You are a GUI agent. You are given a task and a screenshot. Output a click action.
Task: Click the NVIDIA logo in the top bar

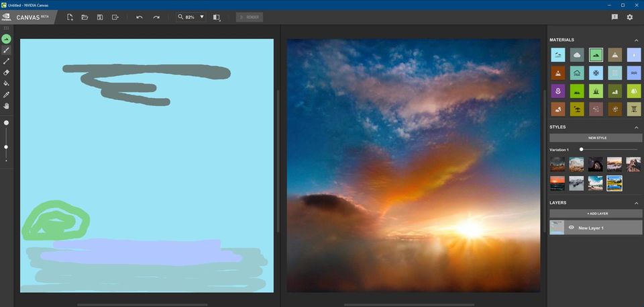click(6, 17)
